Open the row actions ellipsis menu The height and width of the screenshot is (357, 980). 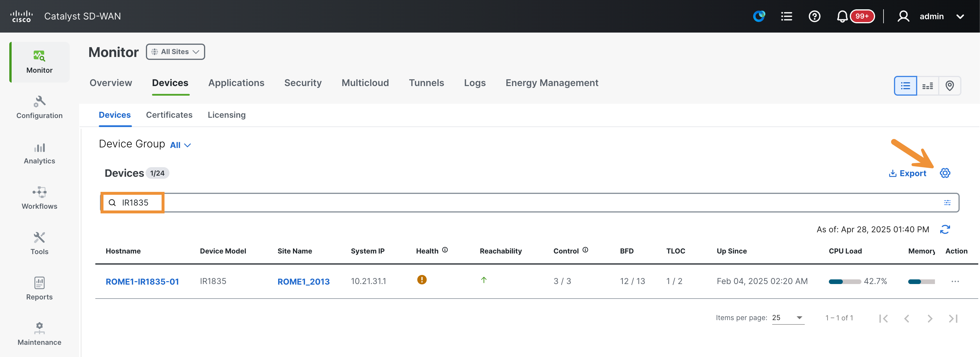(955, 282)
